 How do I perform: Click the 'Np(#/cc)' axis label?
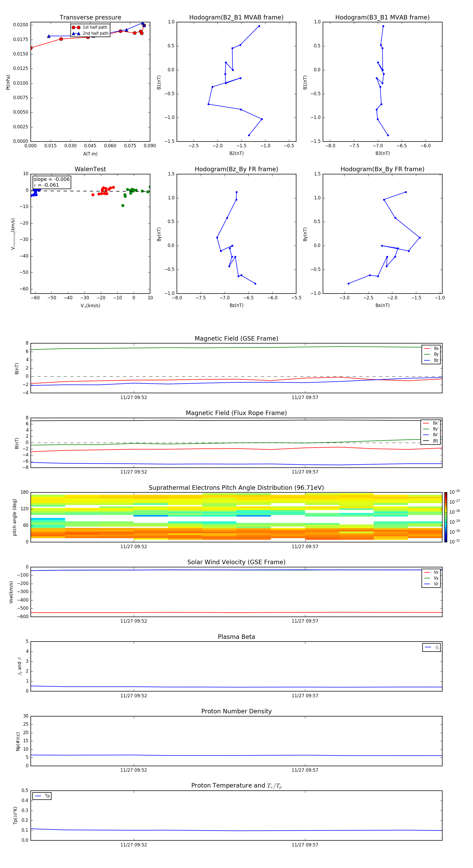[18, 741]
